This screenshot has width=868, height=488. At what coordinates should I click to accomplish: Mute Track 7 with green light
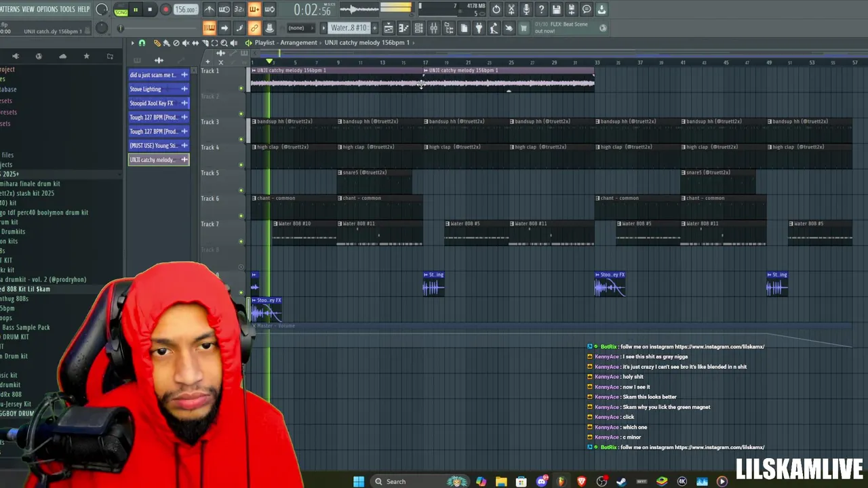click(241, 241)
